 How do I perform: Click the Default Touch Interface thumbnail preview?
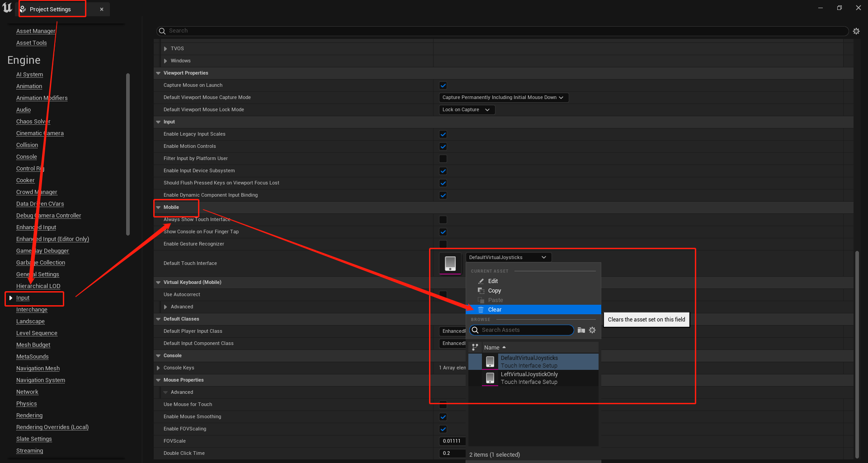point(450,263)
